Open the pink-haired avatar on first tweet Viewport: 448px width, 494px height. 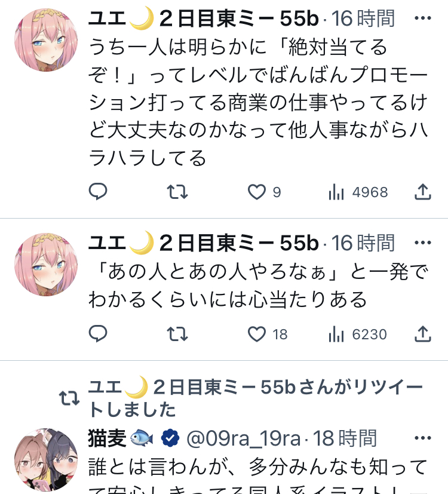pos(46,40)
